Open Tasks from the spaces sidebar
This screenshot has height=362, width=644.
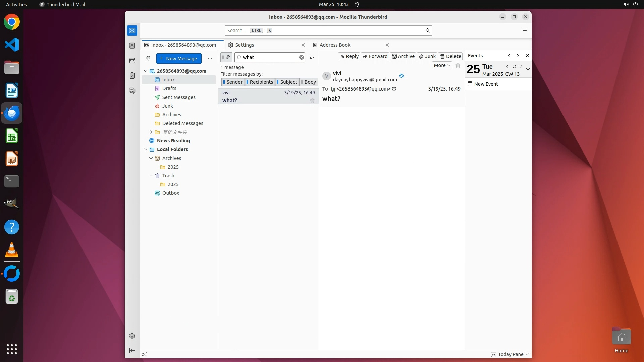point(132,76)
